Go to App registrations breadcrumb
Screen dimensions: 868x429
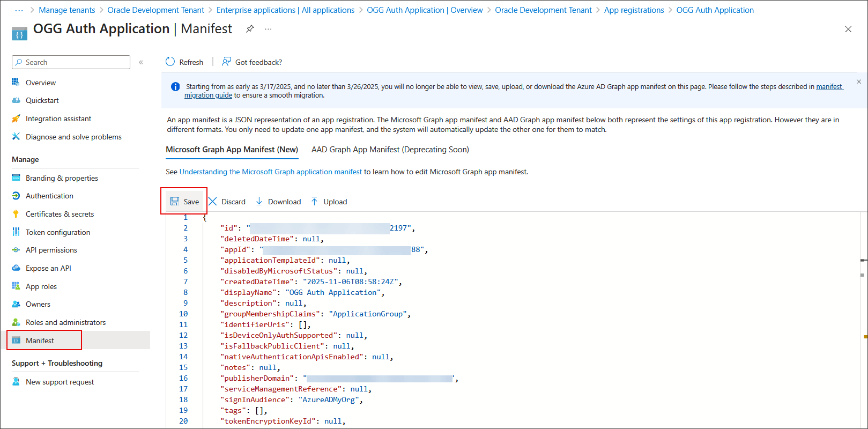(x=634, y=10)
